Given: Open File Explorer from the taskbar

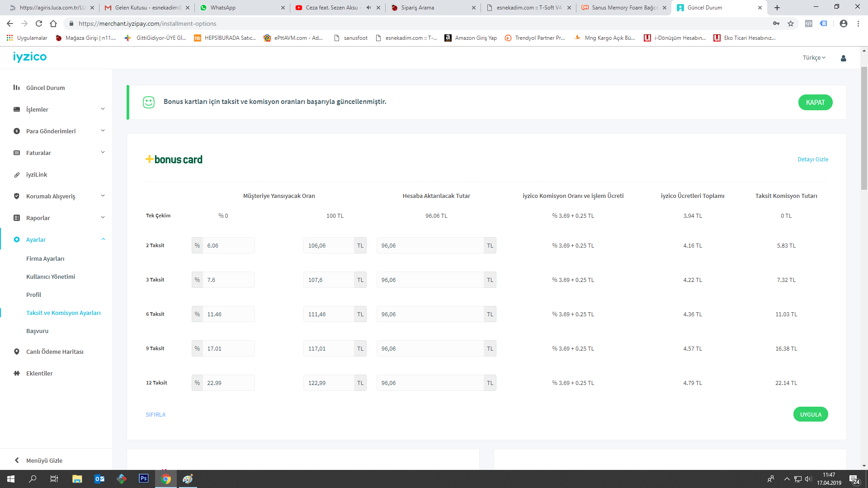Looking at the screenshot, I should tap(77, 479).
